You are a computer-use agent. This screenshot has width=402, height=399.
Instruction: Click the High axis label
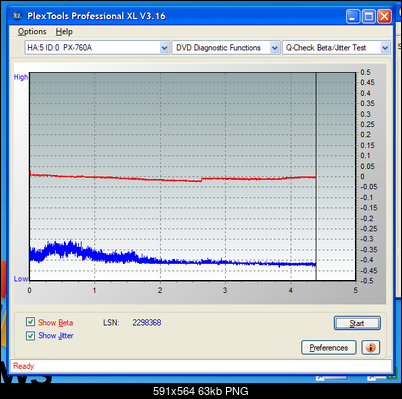pos(21,77)
